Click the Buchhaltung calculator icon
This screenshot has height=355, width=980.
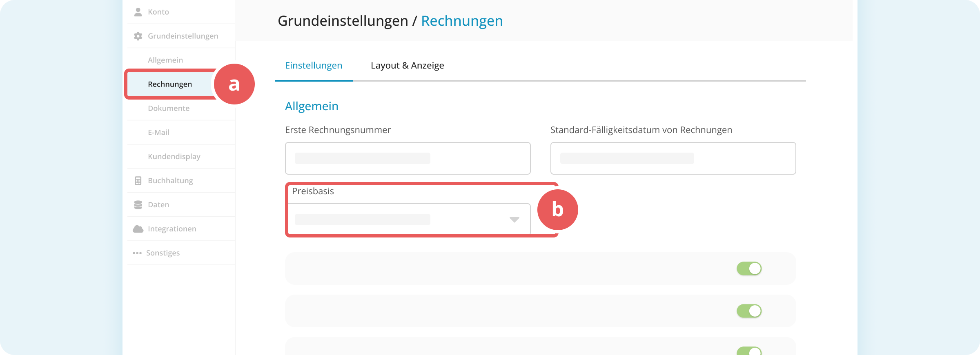point(138,180)
